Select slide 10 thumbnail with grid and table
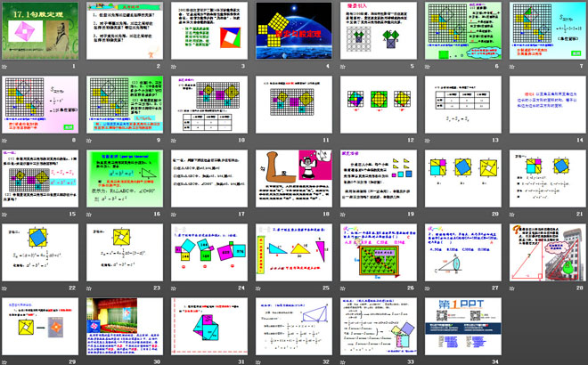This screenshot has width=588, height=365. point(209,104)
